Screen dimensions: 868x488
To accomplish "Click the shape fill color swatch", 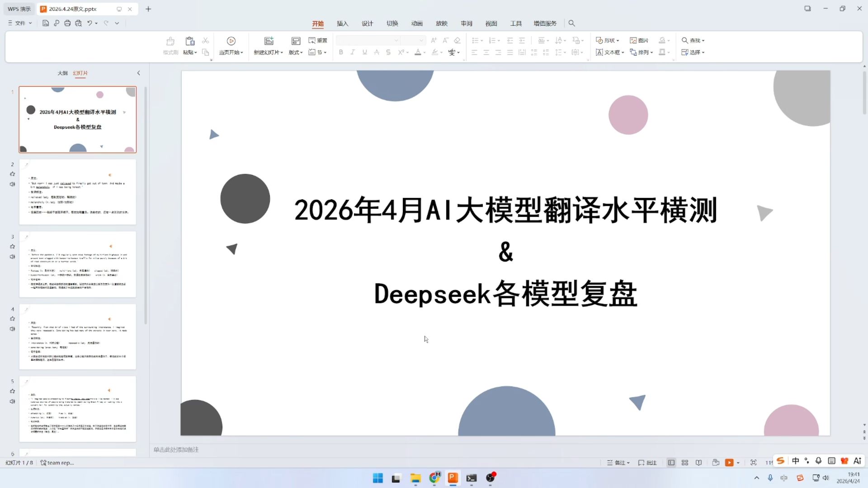I will (x=662, y=41).
